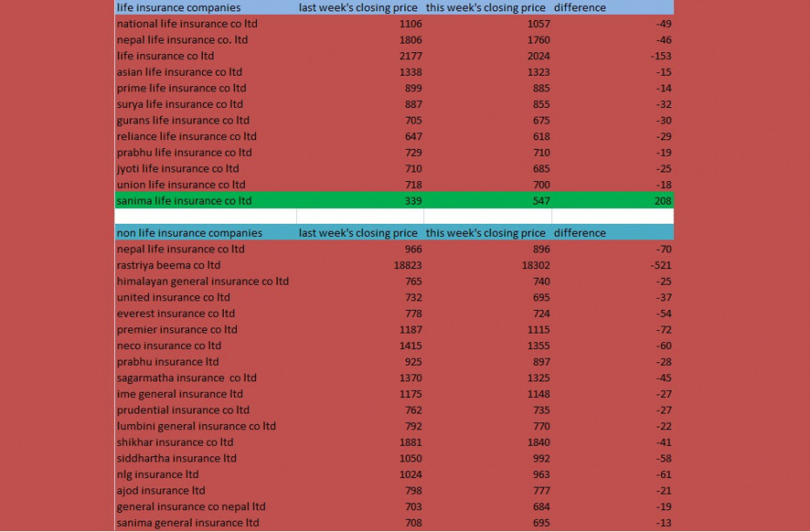810x532 pixels.
Task: Select the -45 difference cell
Action: click(x=612, y=376)
